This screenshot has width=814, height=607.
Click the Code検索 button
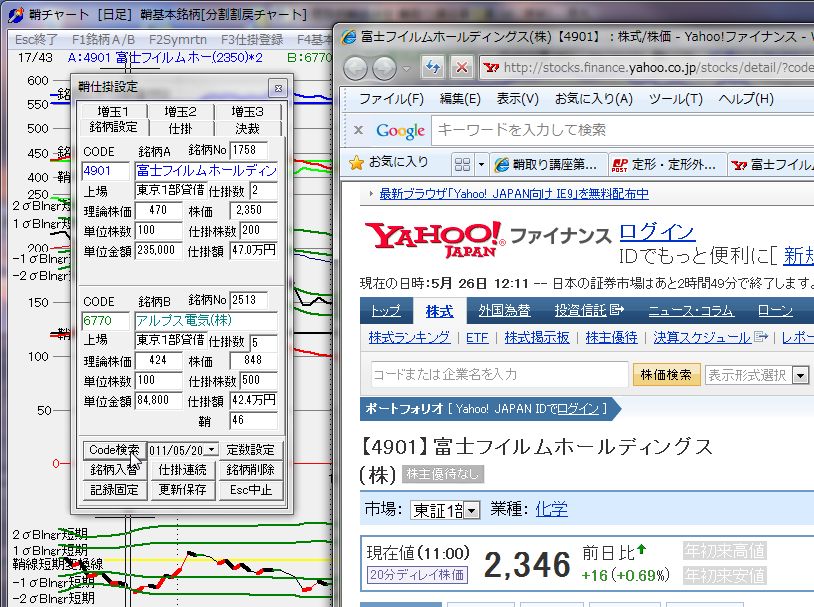pos(114,450)
